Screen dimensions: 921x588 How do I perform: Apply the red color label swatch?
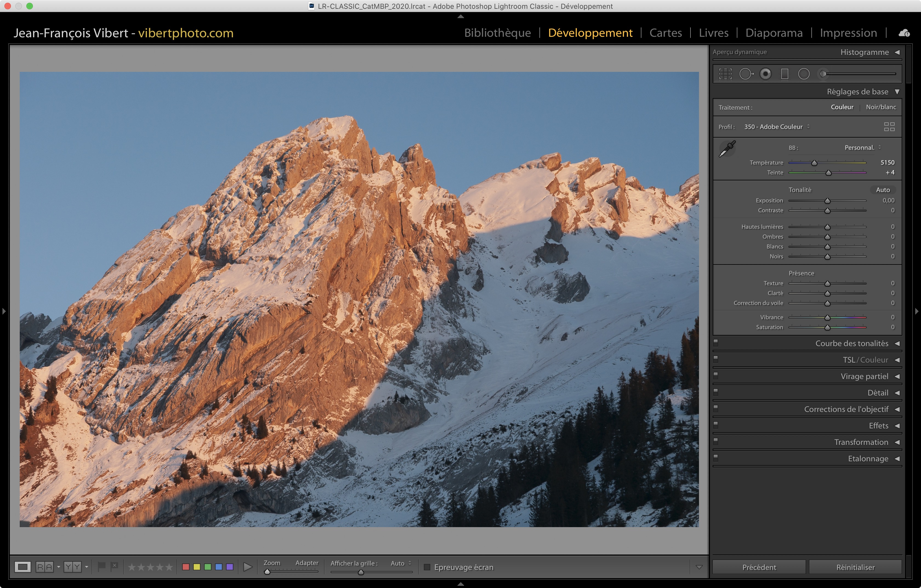pyautogui.click(x=186, y=567)
